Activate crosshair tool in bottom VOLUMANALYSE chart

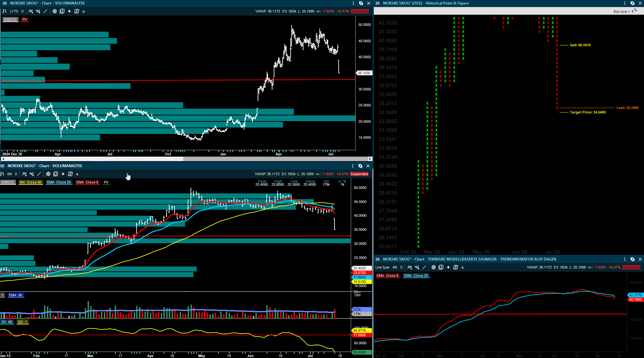(63, 174)
